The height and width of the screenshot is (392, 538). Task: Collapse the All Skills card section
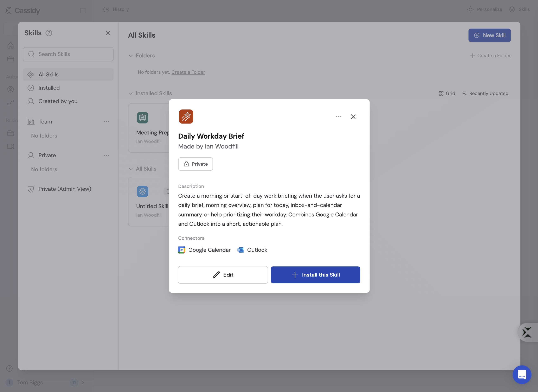131,169
